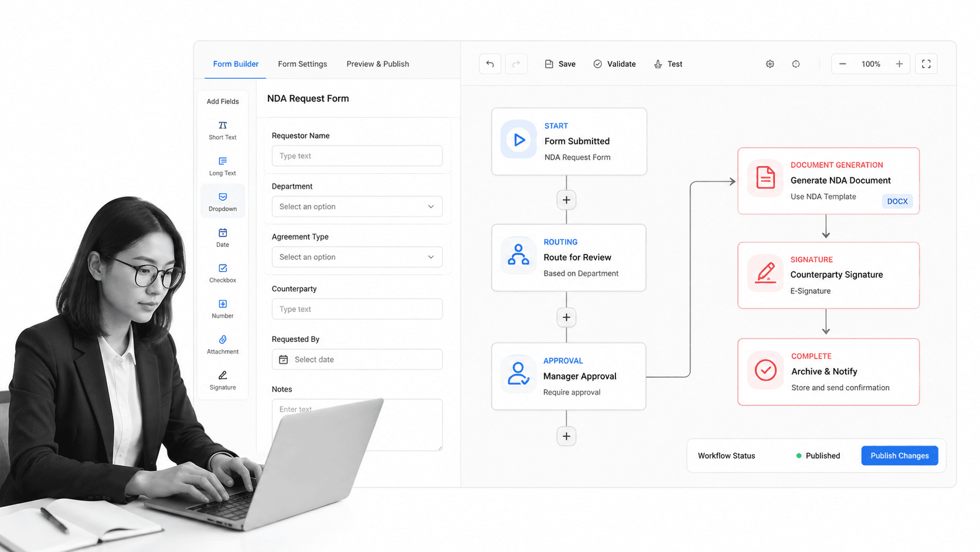Image resolution: width=980 pixels, height=552 pixels.
Task: Select the Archive & Notify node title
Action: 824,372
